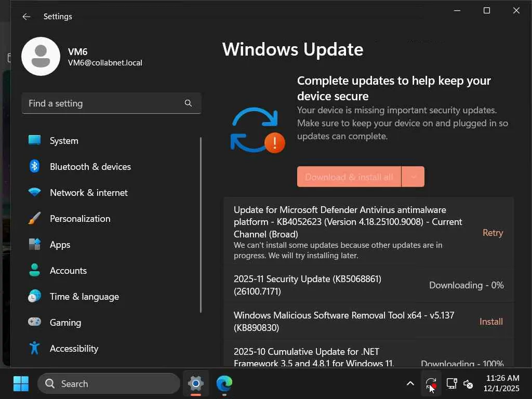Image resolution: width=532 pixels, height=399 pixels.
Task: Click the VM6 profile avatar
Action: (x=41, y=56)
